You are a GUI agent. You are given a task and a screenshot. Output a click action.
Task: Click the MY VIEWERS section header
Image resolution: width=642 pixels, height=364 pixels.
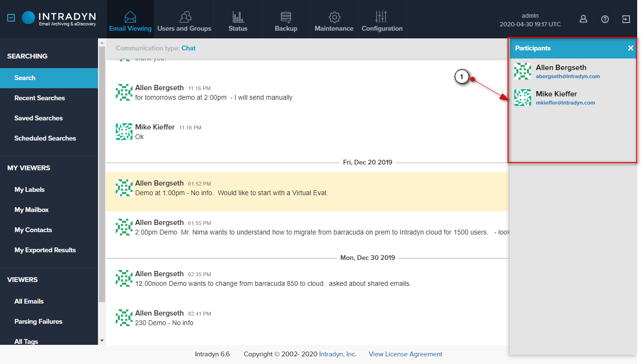pos(29,168)
